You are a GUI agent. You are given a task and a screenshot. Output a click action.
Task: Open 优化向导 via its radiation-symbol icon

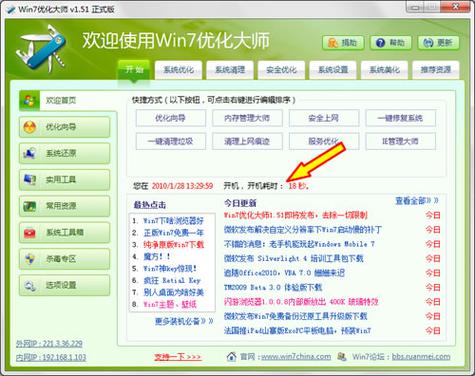pos(30,127)
